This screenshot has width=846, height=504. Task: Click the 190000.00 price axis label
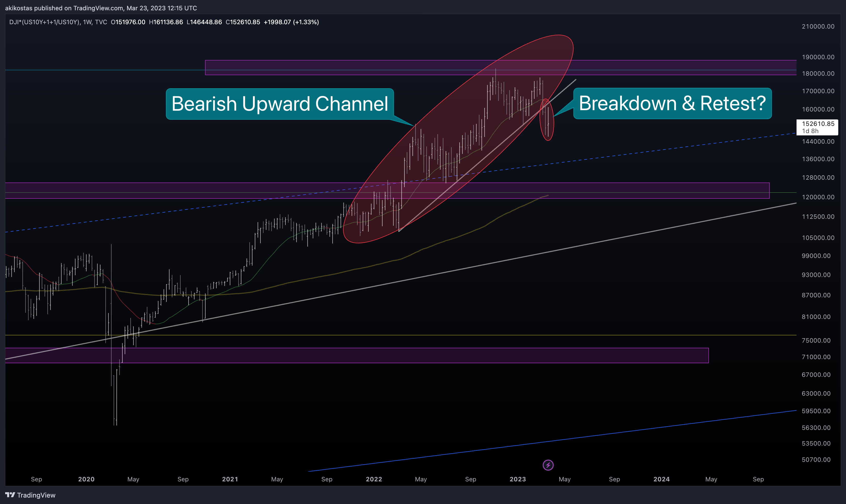818,57
